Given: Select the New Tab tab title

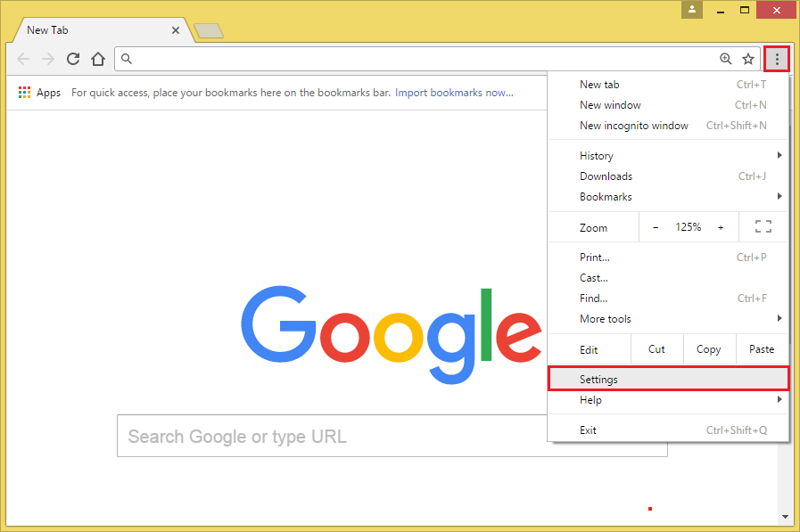Looking at the screenshot, I should tap(47, 30).
